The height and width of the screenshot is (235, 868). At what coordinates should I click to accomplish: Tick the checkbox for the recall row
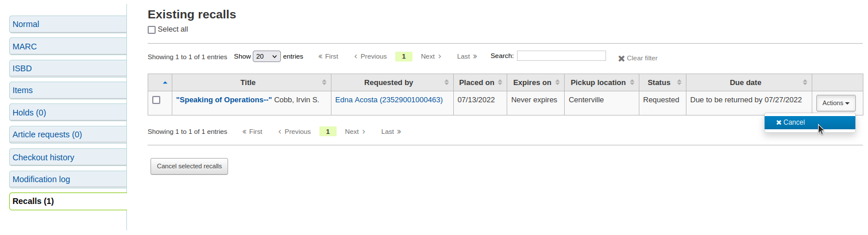(156, 100)
